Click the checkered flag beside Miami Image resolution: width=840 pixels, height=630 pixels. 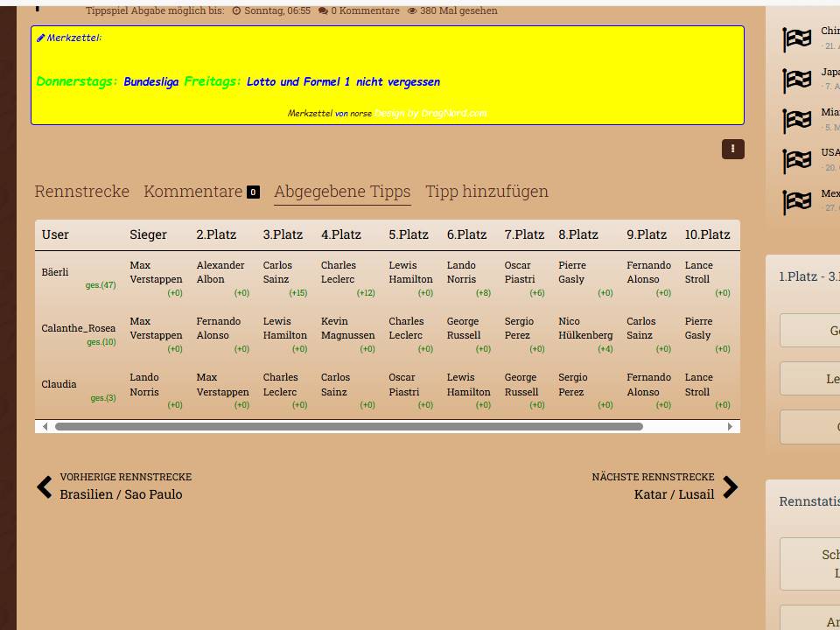tap(796, 121)
